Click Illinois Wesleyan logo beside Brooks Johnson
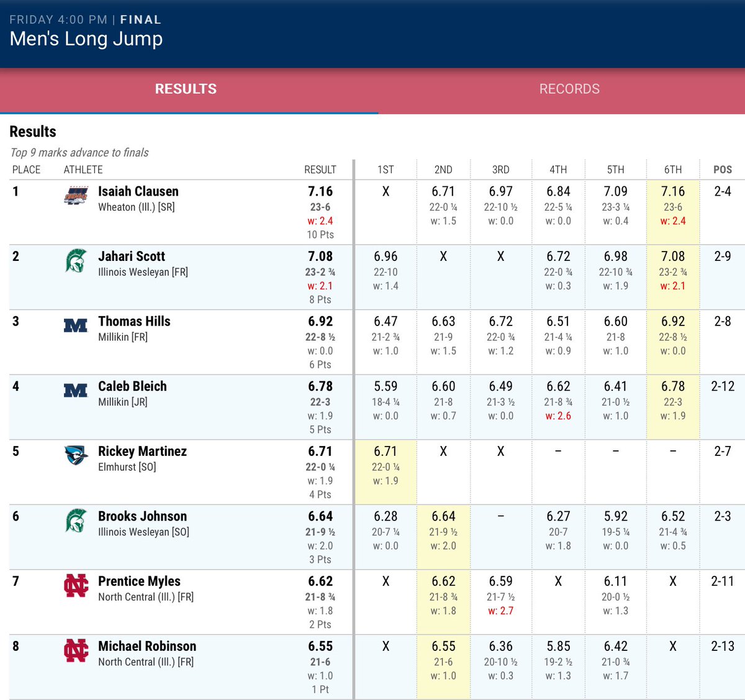This screenshot has width=745, height=700. click(x=76, y=521)
